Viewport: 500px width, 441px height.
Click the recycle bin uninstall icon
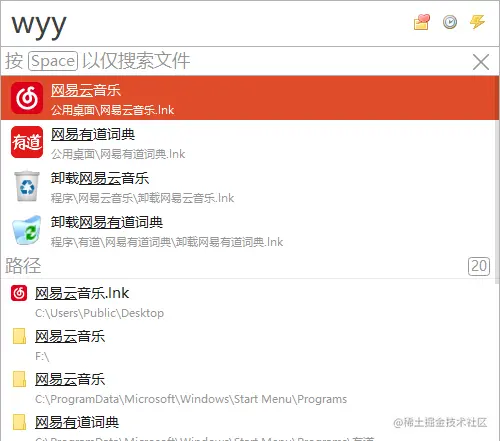(27, 186)
